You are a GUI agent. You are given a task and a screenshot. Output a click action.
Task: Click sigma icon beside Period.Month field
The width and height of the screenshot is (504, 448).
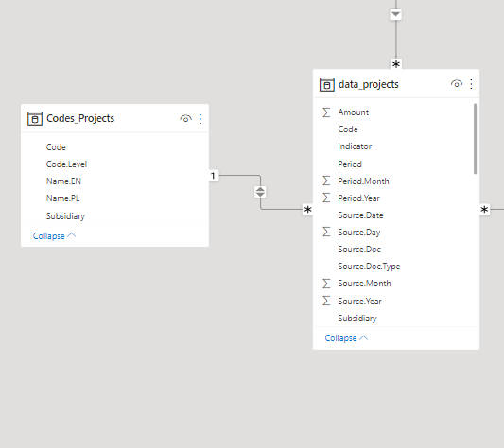click(326, 181)
